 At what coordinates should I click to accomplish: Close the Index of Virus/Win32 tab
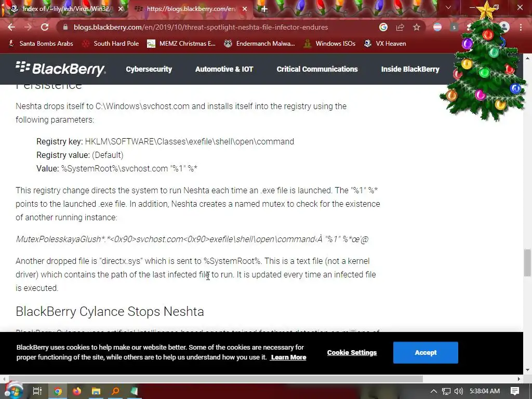[121, 9]
